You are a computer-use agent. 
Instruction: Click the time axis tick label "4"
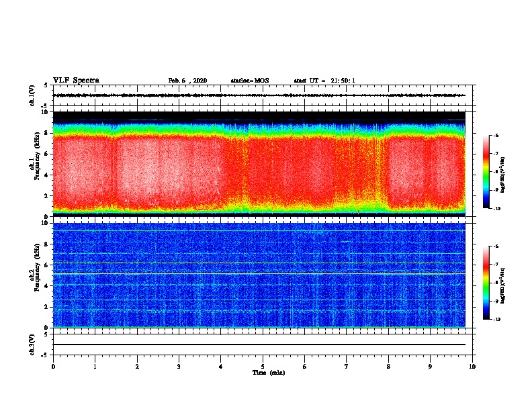pyautogui.click(x=221, y=367)
